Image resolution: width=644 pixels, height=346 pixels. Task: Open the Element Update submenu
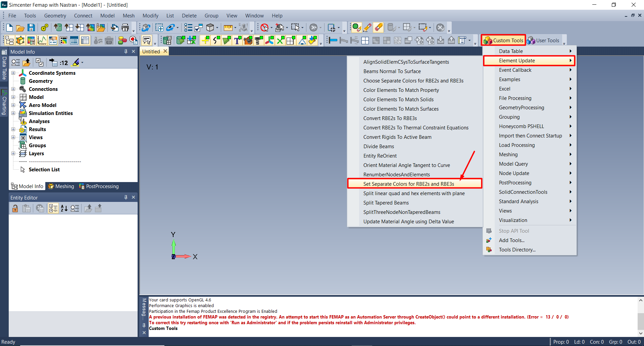coord(529,61)
